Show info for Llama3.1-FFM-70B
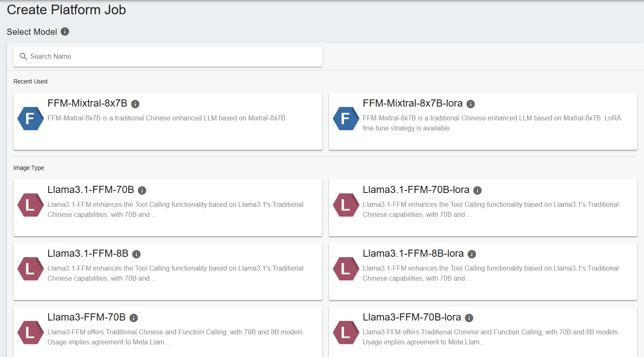The width and height of the screenshot is (644, 357). coord(142,190)
